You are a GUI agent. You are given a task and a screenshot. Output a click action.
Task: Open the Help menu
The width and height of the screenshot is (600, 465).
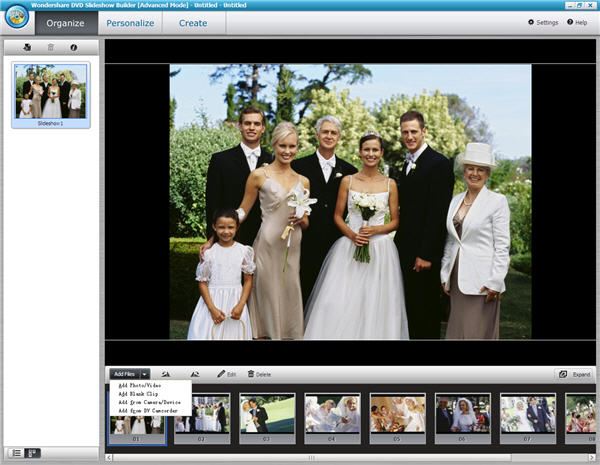pyautogui.click(x=577, y=23)
